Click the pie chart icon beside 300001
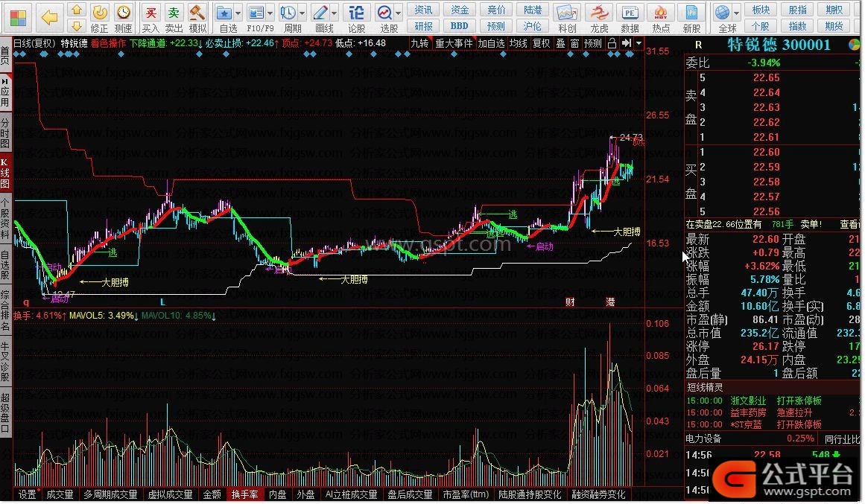Screen dimensions: 865x504 click(x=854, y=45)
